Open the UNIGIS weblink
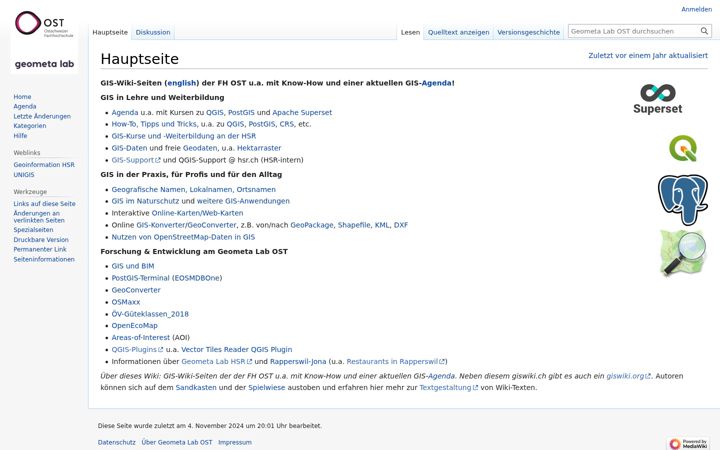The width and height of the screenshot is (720, 450). [24, 174]
